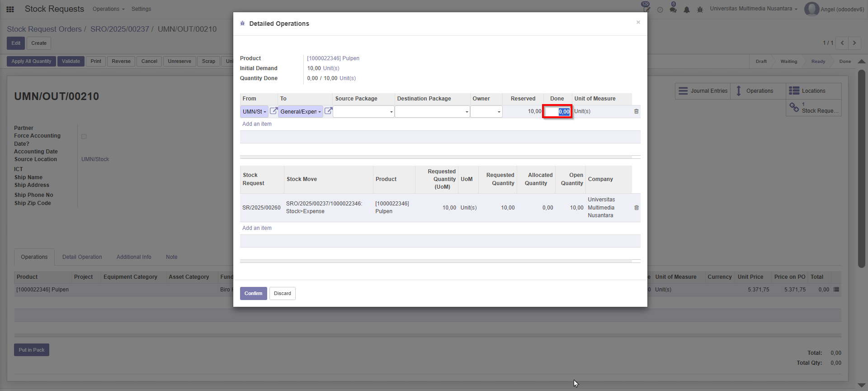Screen dimensions: 868x391
Task: Open the notification bell icon
Action: tap(687, 10)
